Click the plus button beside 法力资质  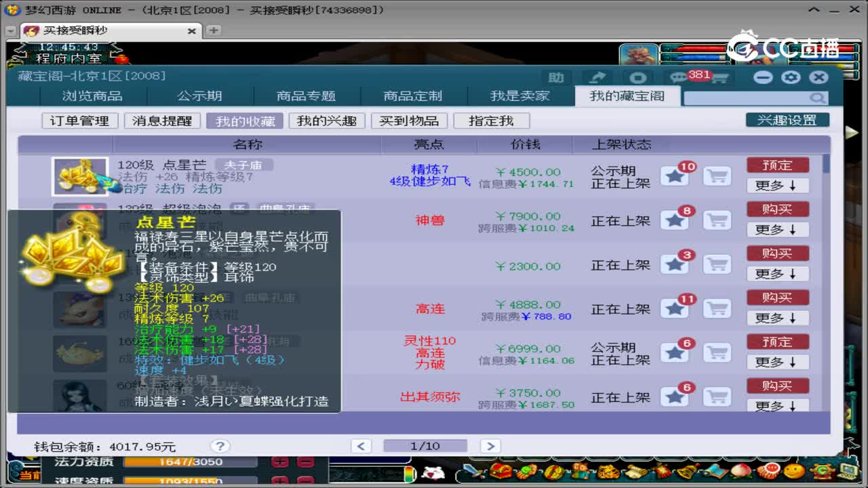279,462
